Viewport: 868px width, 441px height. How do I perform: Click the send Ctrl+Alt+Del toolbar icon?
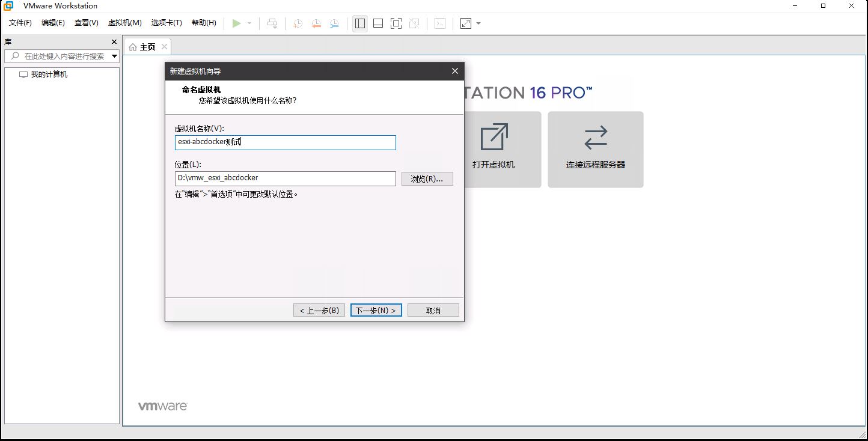[x=272, y=23]
